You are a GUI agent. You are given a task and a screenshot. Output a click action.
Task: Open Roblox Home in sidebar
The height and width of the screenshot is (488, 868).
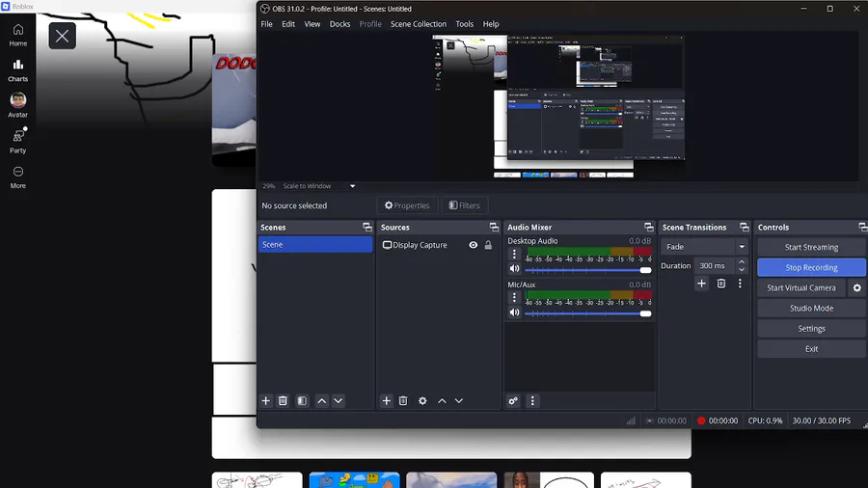[17, 35]
